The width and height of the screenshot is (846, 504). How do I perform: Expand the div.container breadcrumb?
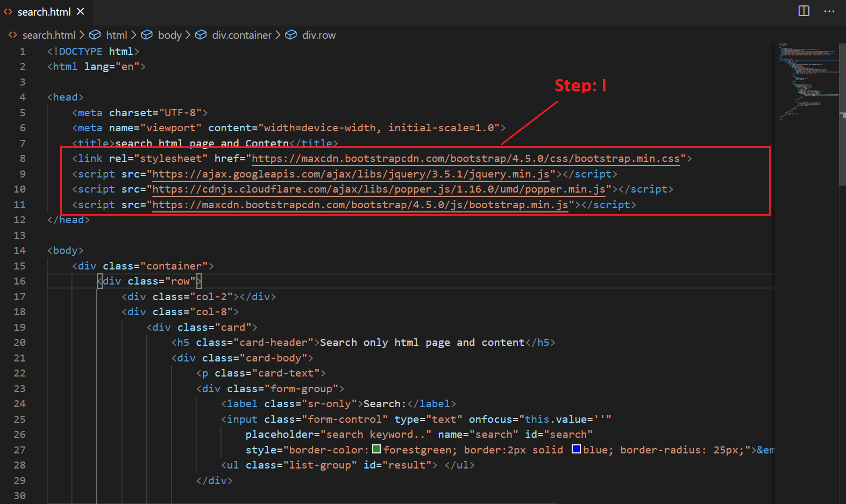tap(241, 35)
